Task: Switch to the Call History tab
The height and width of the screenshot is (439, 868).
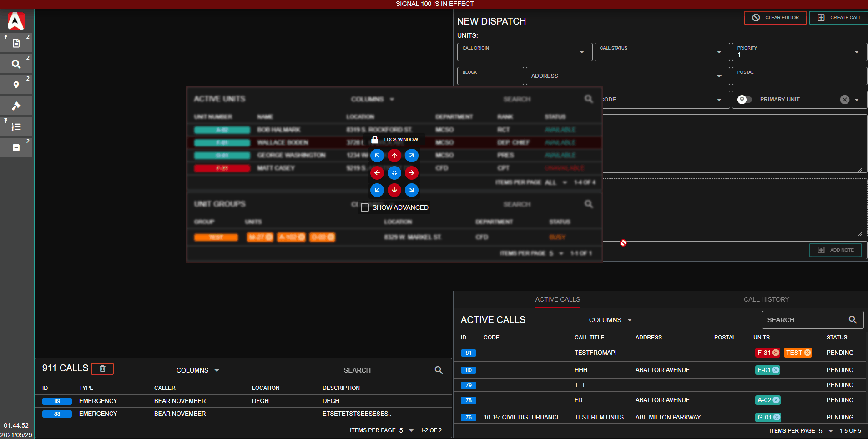Action: 766,299
